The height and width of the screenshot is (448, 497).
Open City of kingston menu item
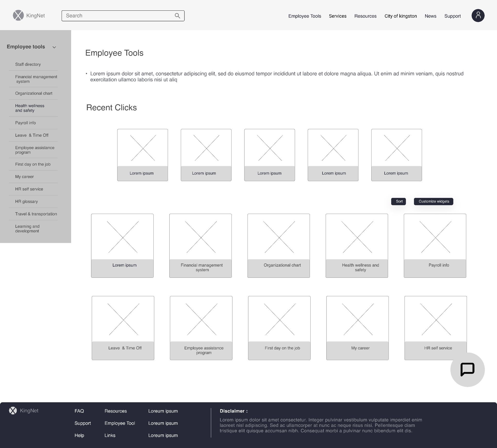(401, 16)
